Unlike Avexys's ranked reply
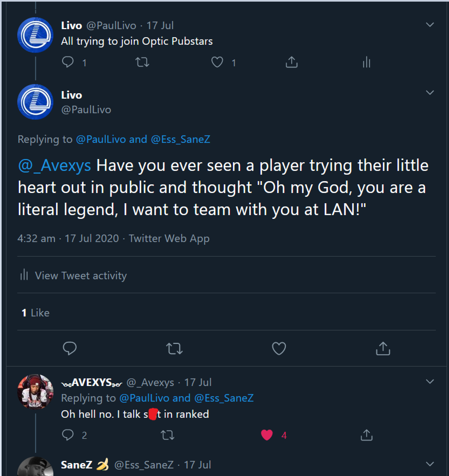This screenshot has height=476, width=449. click(267, 435)
